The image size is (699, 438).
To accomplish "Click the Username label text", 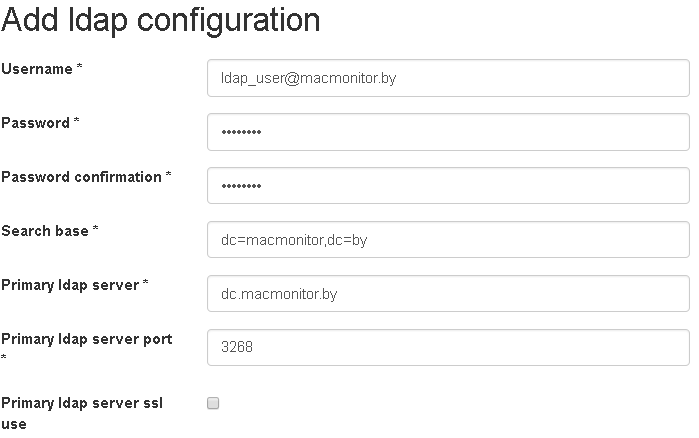I will 37,69.
